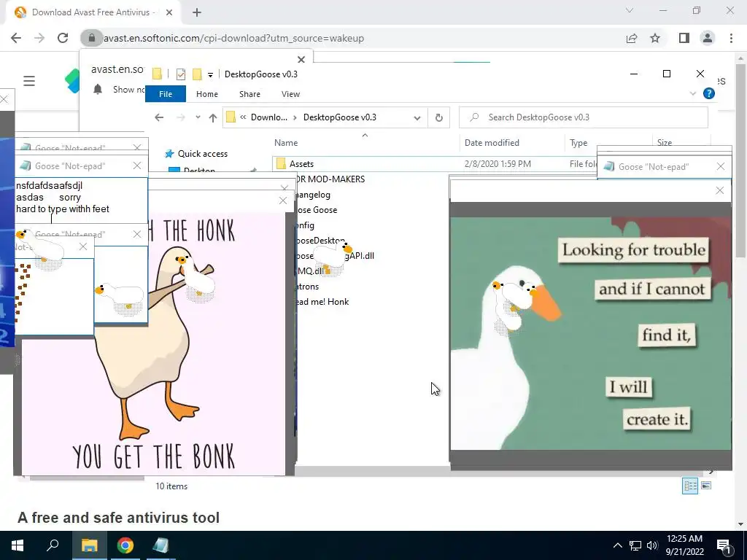Open the Home ribbon tab
747x560 pixels.
click(x=206, y=94)
